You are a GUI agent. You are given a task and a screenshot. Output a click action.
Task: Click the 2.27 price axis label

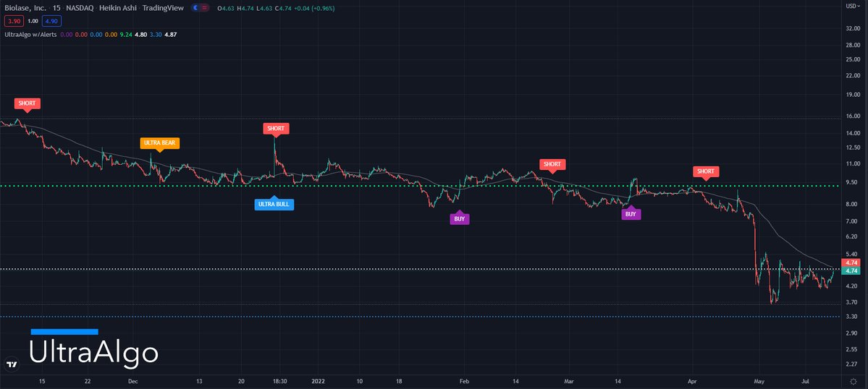(x=852, y=364)
